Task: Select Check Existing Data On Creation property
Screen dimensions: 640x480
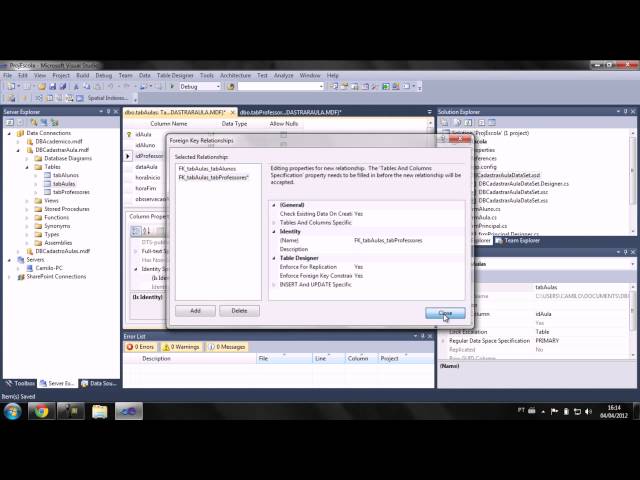Action: [x=316, y=213]
